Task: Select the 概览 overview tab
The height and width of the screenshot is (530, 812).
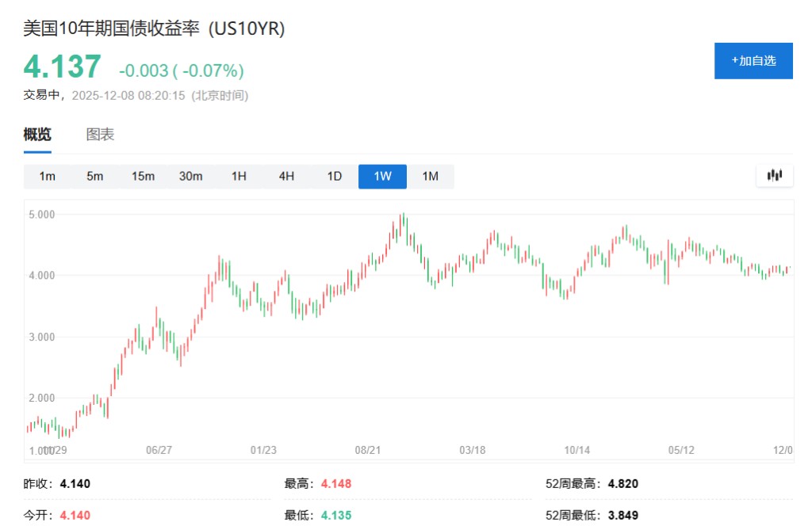Action: [x=37, y=135]
